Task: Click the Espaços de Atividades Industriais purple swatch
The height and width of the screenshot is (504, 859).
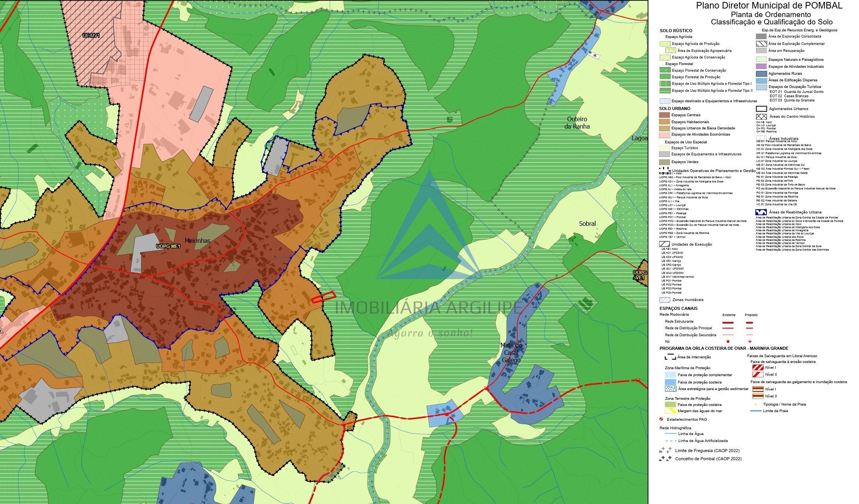Action: pos(761,67)
